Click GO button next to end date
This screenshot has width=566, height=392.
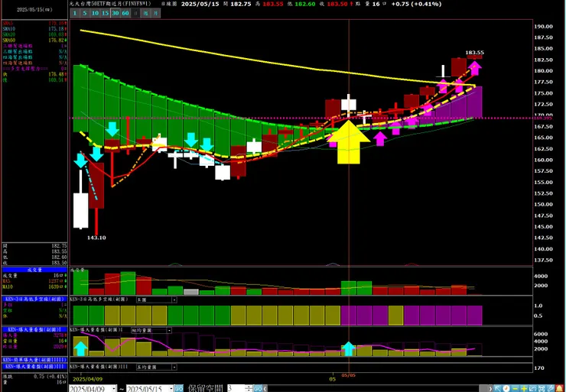click(179, 389)
